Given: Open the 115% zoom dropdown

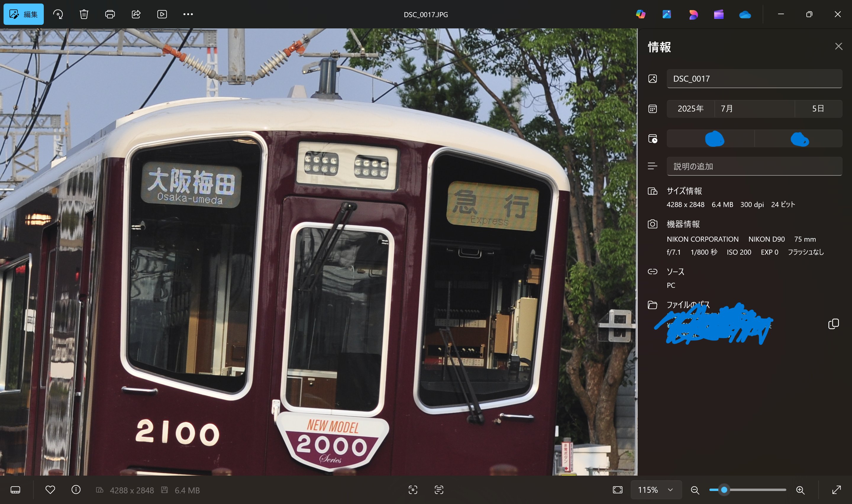Looking at the screenshot, I should click(656, 490).
